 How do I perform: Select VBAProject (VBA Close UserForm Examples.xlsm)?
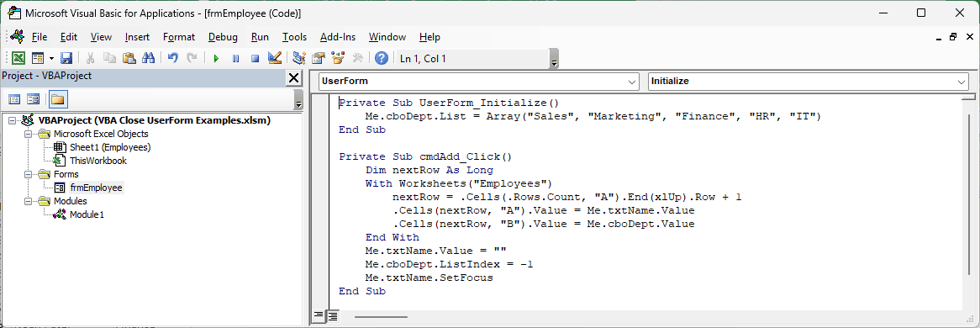155,120
